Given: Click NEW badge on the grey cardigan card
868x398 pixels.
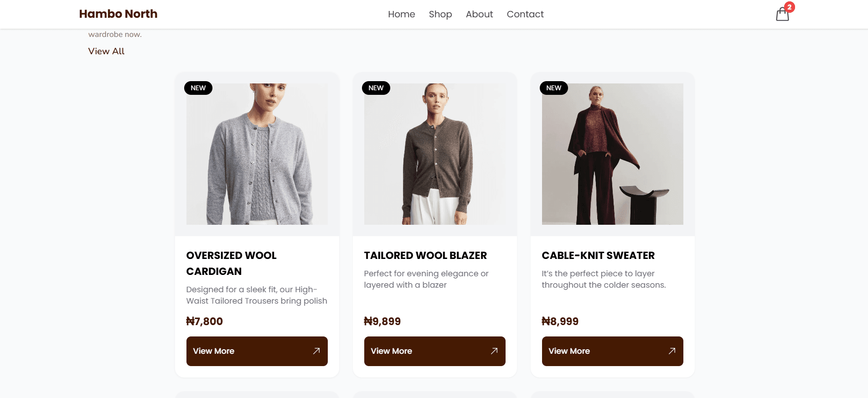Looking at the screenshot, I should (198, 88).
